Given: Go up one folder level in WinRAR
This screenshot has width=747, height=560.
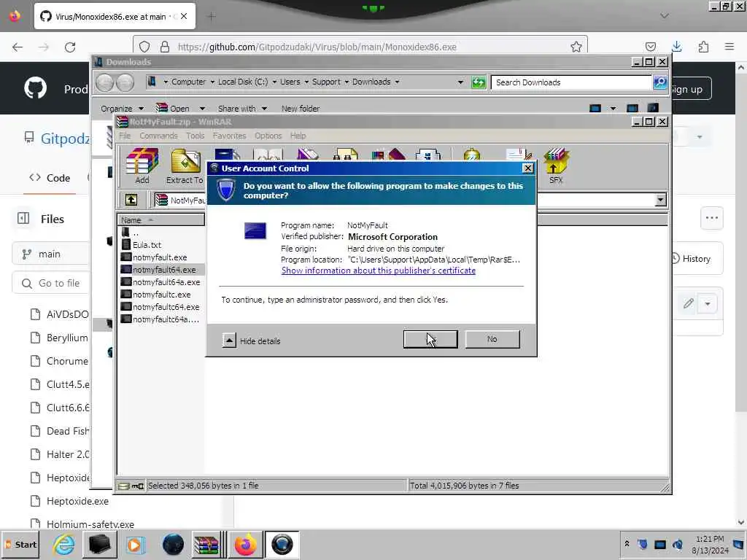Looking at the screenshot, I should pyautogui.click(x=131, y=200).
